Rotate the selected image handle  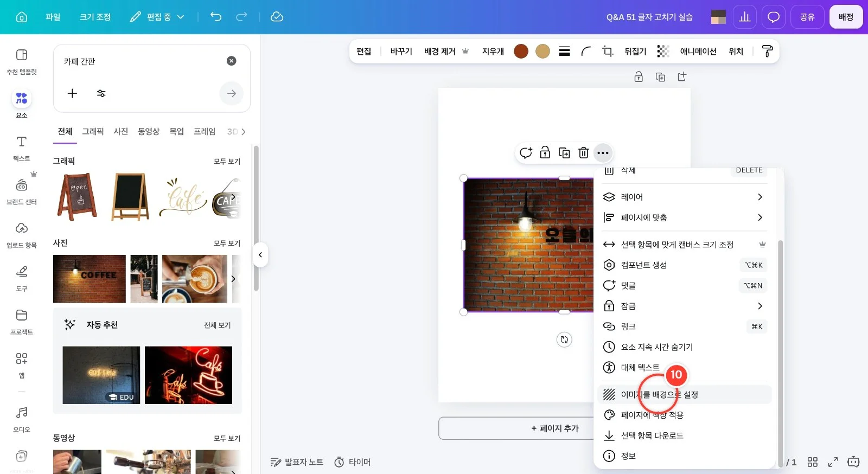(x=564, y=340)
